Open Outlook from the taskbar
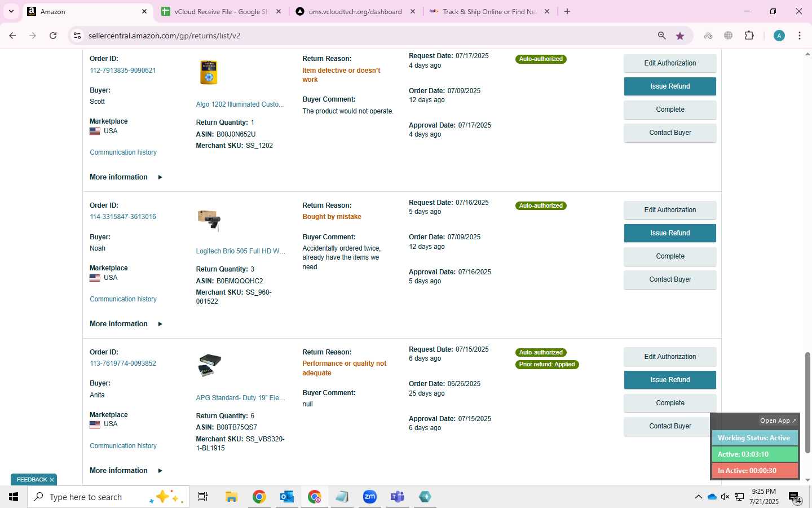Viewport: 812px width, 508px height. point(287,497)
